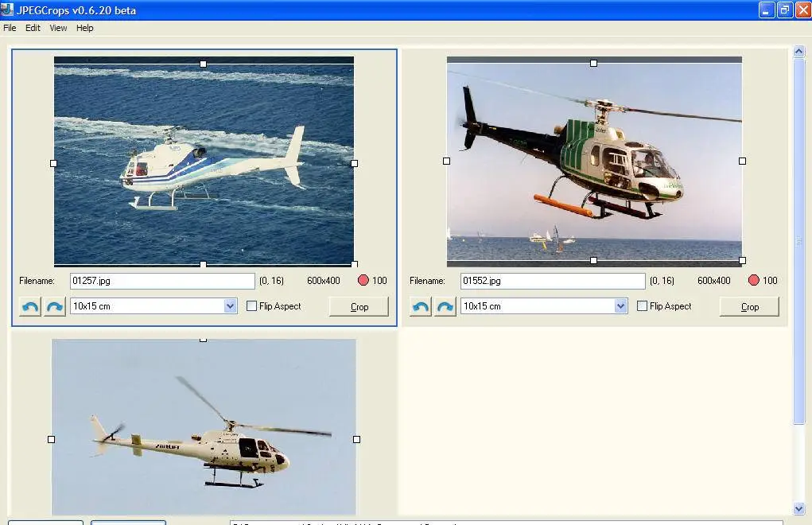The height and width of the screenshot is (525, 812).
Task: Crop the 01552.jpg image
Action: pos(749,306)
